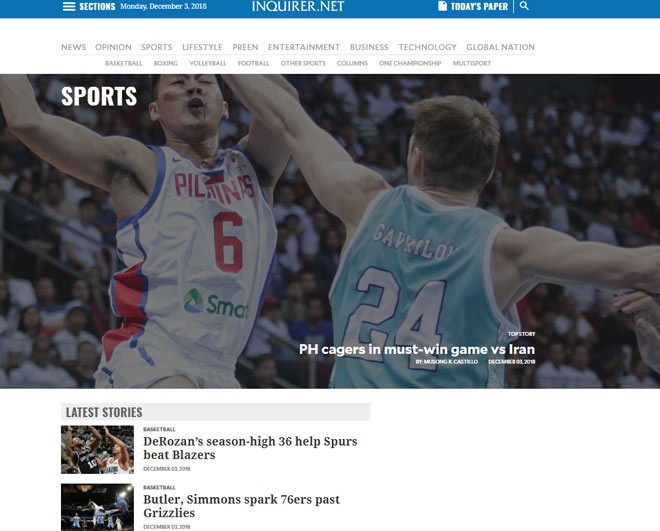Read the PH cagers must-win game story
Image resolution: width=660 pixels, height=531 pixels.
click(417, 349)
